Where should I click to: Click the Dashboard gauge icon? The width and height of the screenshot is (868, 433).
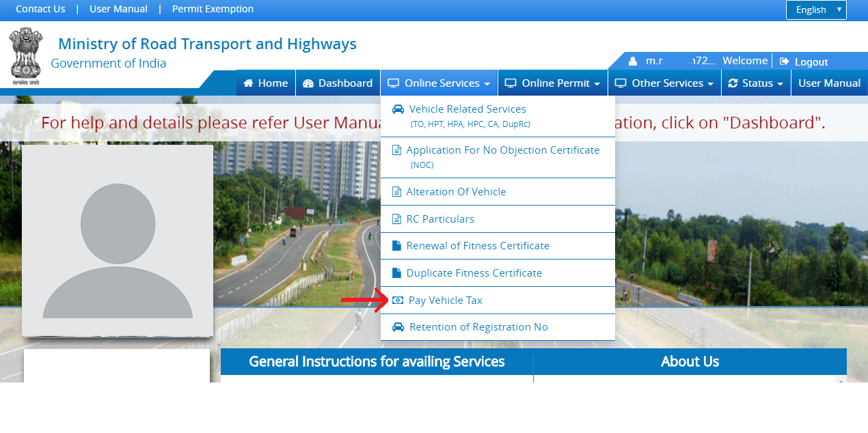308,83
